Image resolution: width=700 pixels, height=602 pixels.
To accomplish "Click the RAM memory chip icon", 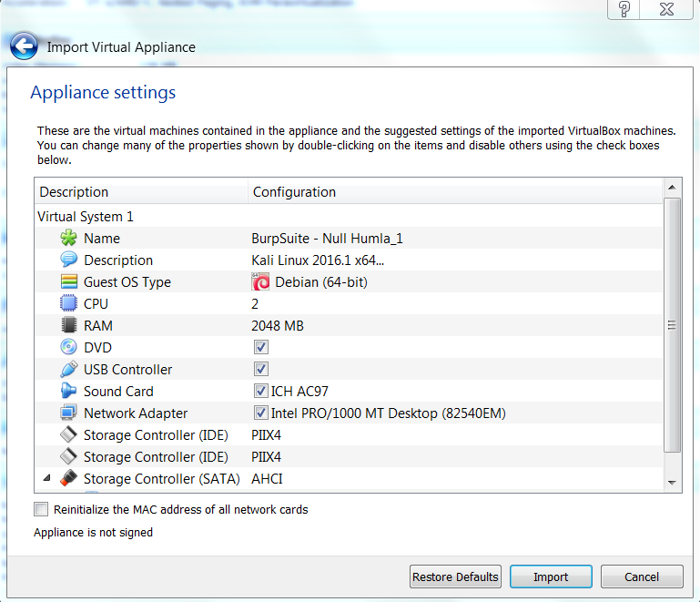I will point(68,325).
